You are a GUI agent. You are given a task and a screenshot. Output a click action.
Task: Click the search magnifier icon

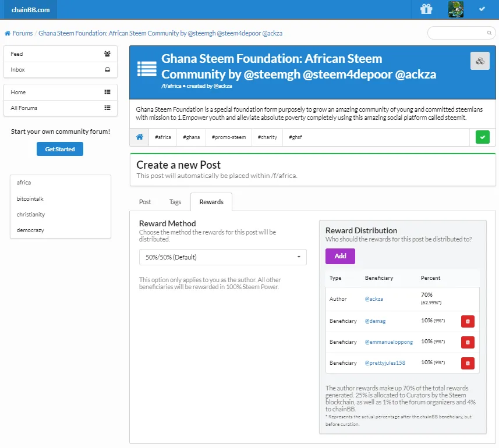click(x=489, y=33)
